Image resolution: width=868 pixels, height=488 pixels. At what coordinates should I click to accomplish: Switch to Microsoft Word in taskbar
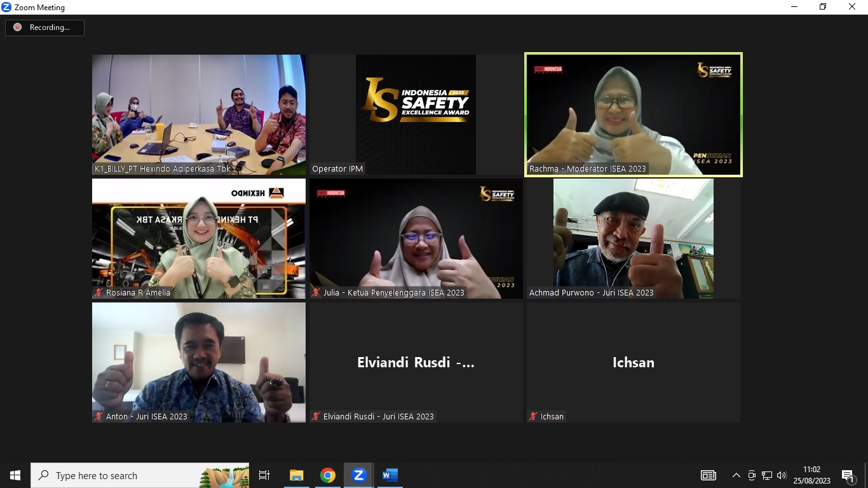[390, 475]
